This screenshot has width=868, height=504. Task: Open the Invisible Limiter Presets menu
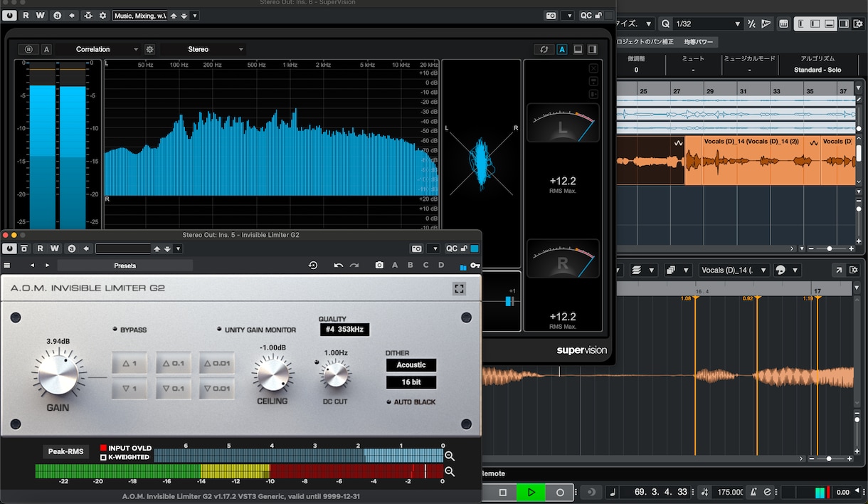pyautogui.click(x=125, y=266)
